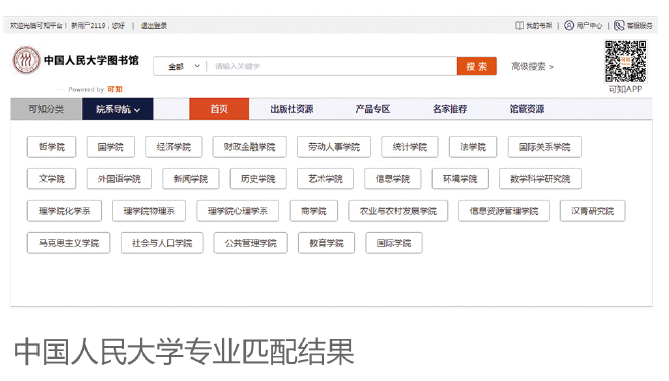
Task: Choose the 新闻学院 button
Action: point(191,179)
